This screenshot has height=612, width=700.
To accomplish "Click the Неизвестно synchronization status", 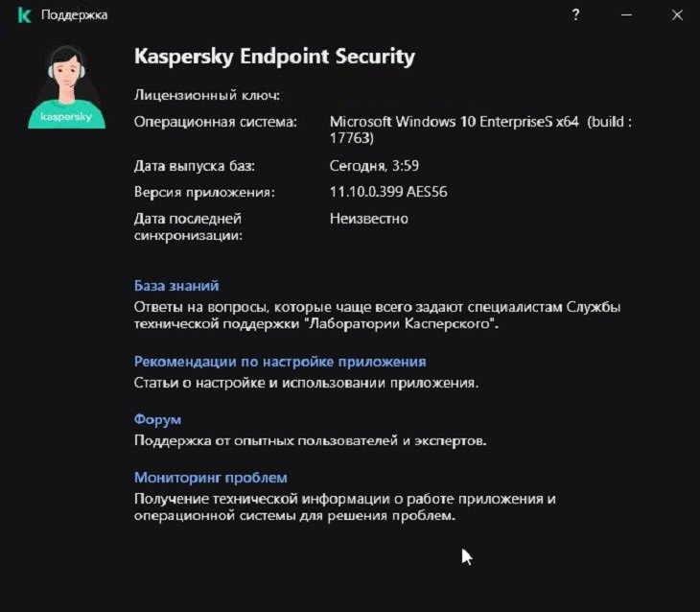I will click(369, 219).
